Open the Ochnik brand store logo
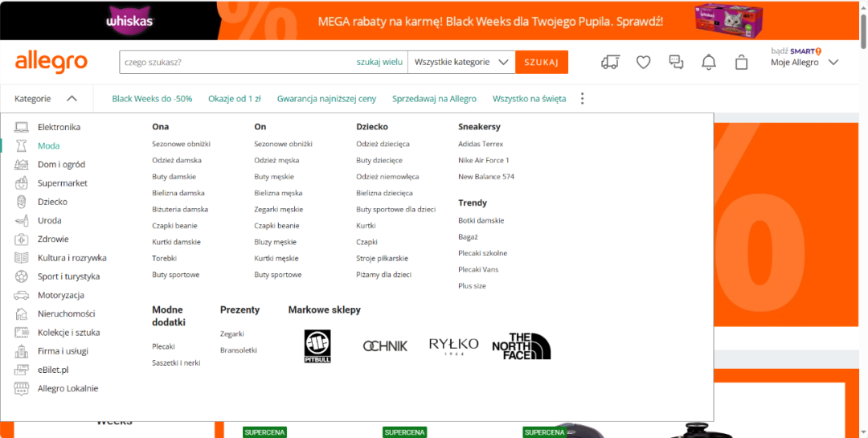868x438 pixels. click(x=385, y=346)
